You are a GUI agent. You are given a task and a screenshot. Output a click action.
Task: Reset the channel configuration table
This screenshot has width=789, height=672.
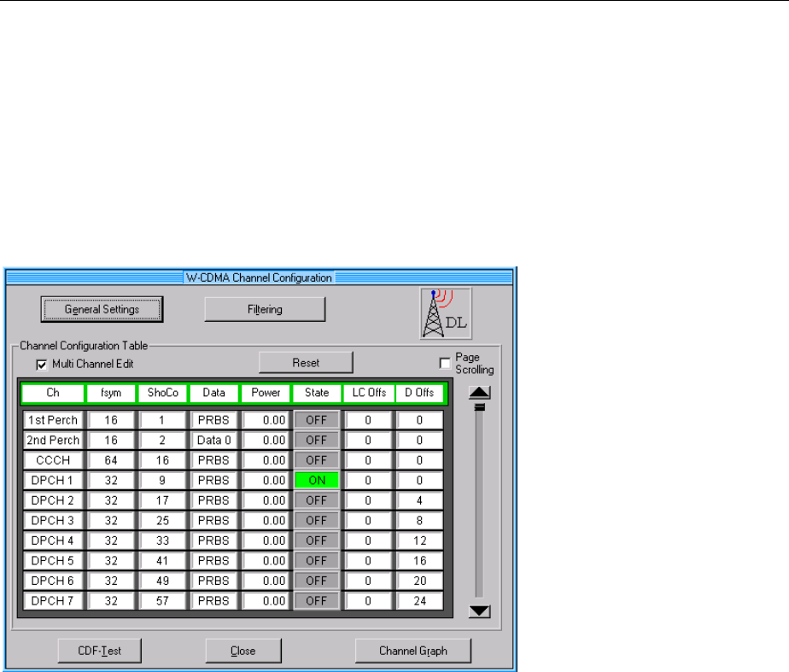(x=306, y=363)
